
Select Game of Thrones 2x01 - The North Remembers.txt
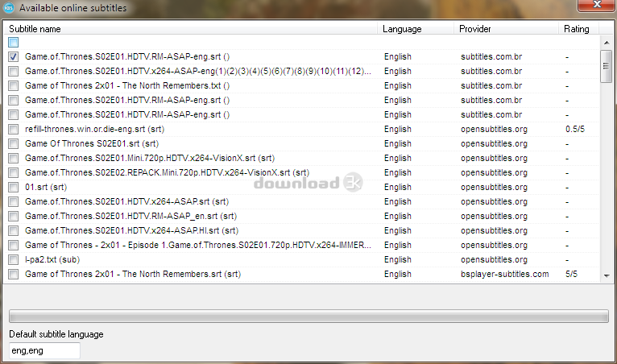(x=127, y=86)
